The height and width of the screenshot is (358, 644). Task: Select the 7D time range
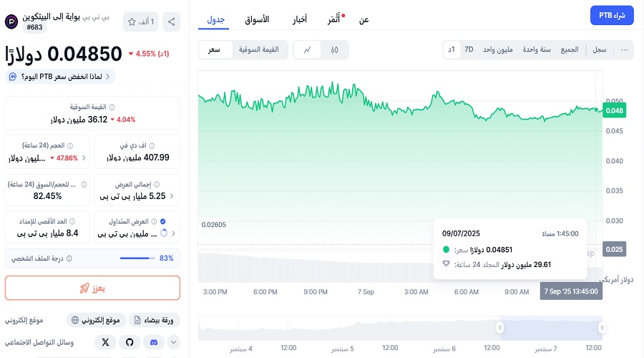[469, 49]
